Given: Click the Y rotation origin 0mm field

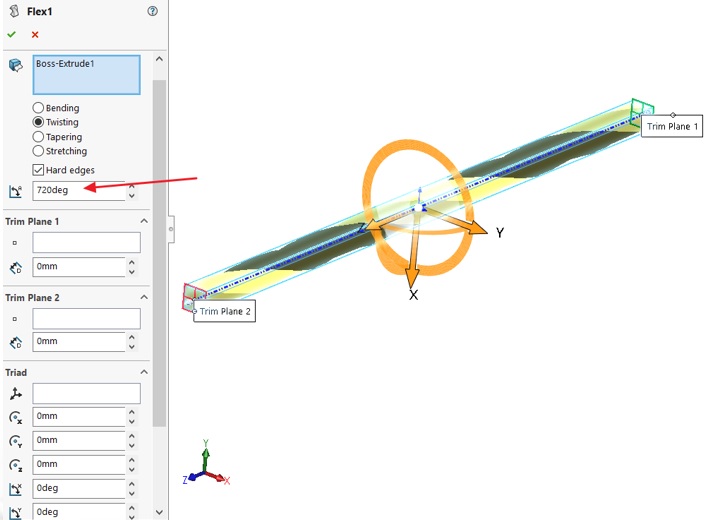Looking at the screenshot, I should click(x=79, y=440).
